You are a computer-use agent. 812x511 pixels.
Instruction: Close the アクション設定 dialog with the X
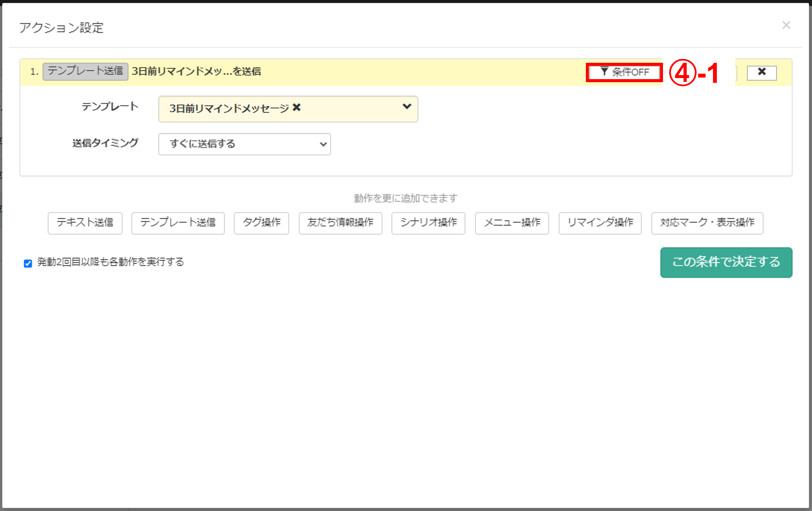pos(786,25)
